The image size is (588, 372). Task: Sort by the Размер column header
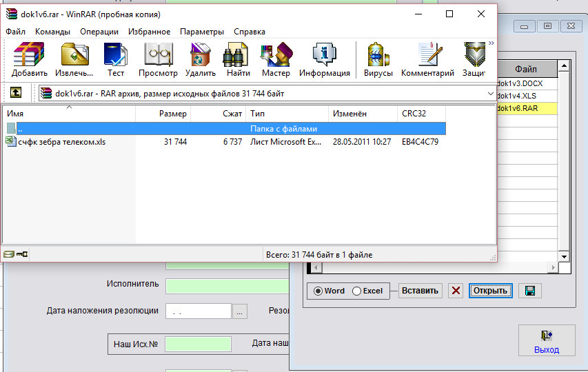pos(163,114)
